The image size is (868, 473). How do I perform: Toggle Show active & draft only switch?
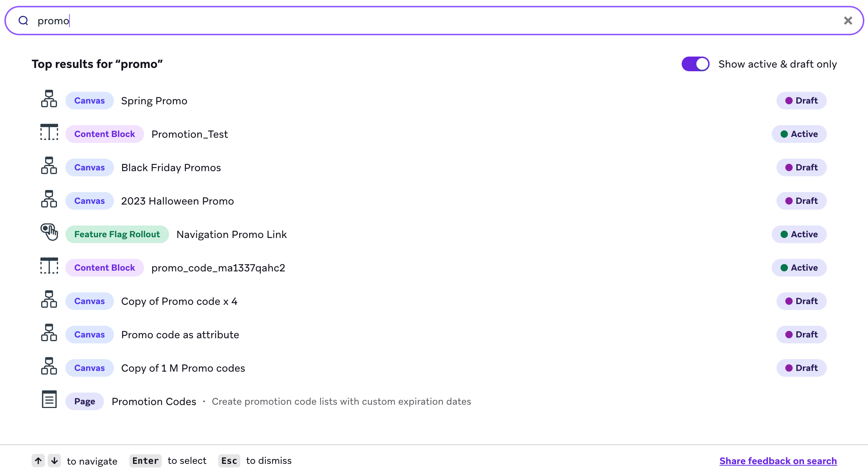(695, 64)
